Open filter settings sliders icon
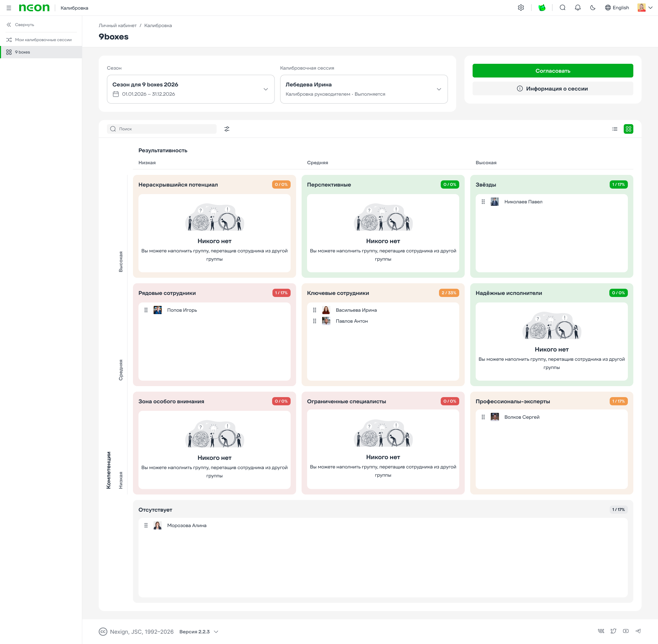 [227, 129]
